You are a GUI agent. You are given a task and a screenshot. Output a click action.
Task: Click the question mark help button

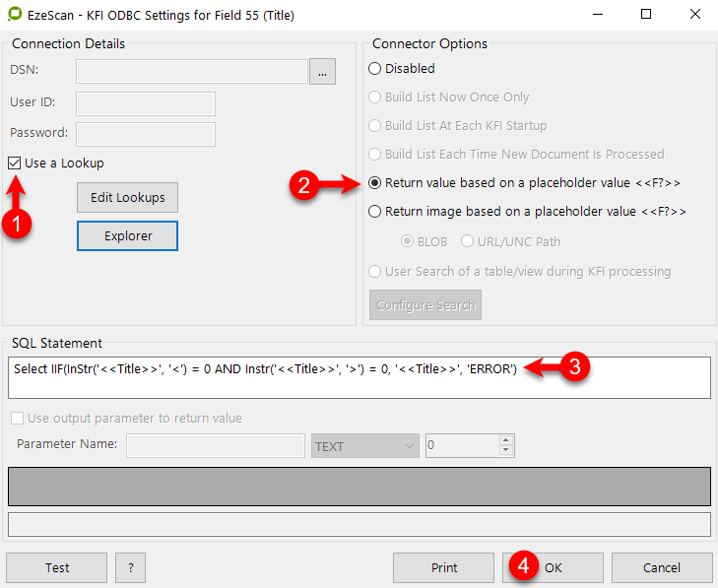coord(130,567)
